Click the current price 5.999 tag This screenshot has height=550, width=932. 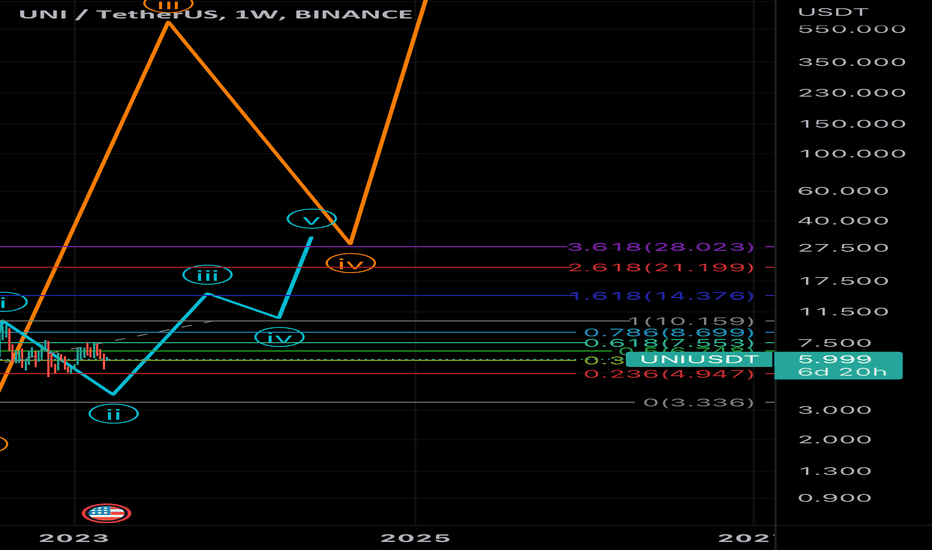click(x=835, y=359)
